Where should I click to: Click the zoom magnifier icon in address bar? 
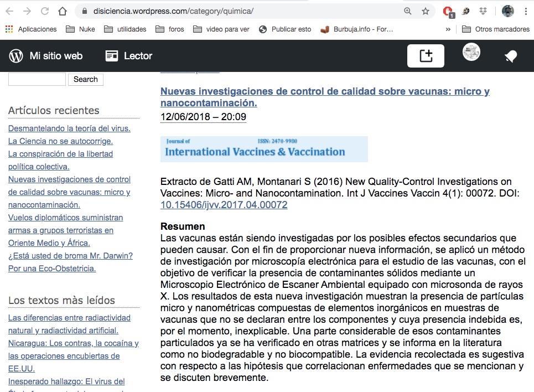(x=408, y=11)
